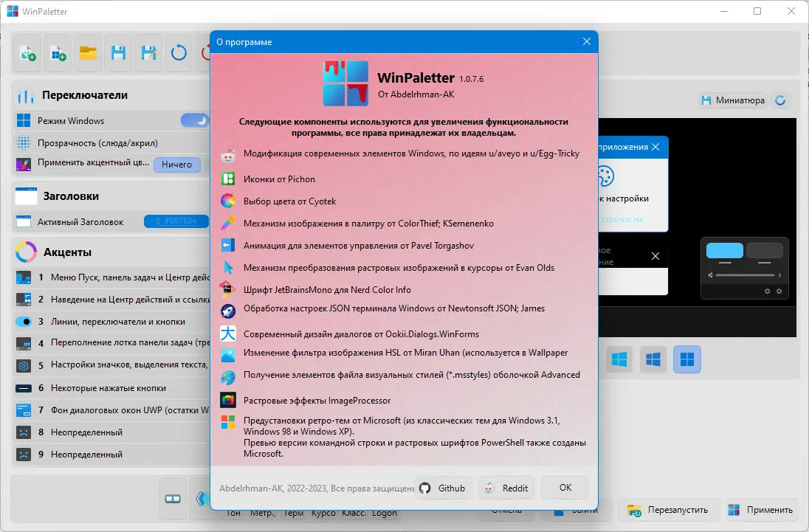The height and width of the screenshot is (532, 809).
Task: Click the dropper icon beside ColorThief entry
Action: pos(228,224)
